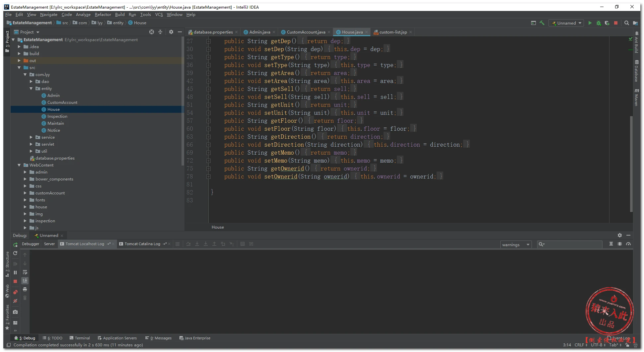Open the Event Log in status bar
644x352 pixels.
618,338
